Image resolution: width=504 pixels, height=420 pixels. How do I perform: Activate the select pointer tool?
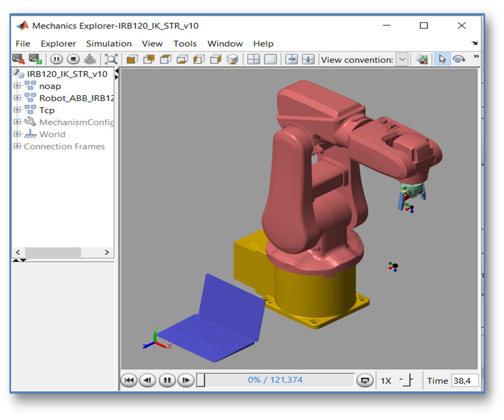click(x=442, y=59)
